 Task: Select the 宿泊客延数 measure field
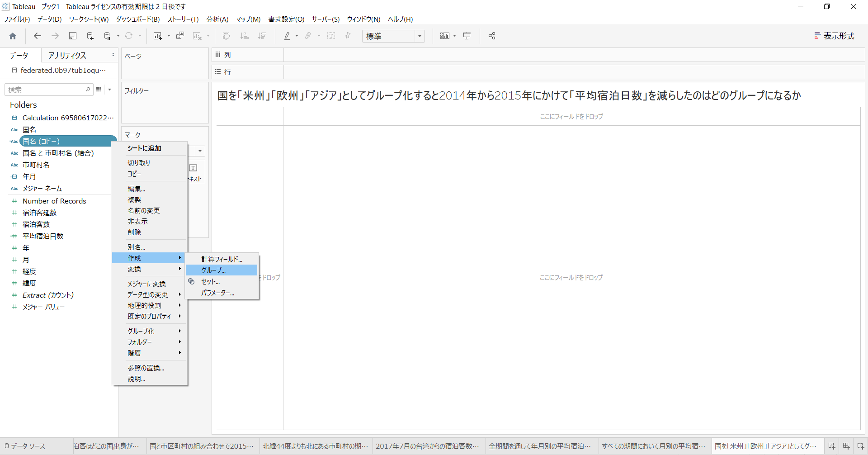coord(40,213)
